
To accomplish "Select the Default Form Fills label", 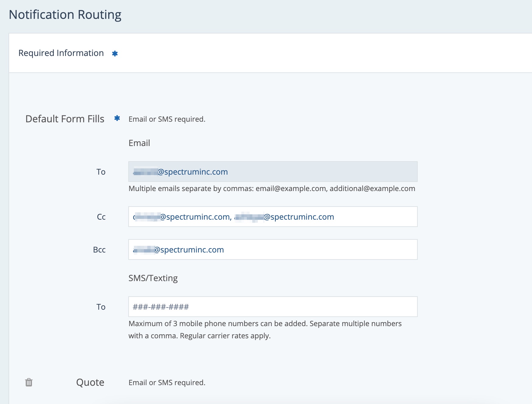I will (x=65, y=119).
